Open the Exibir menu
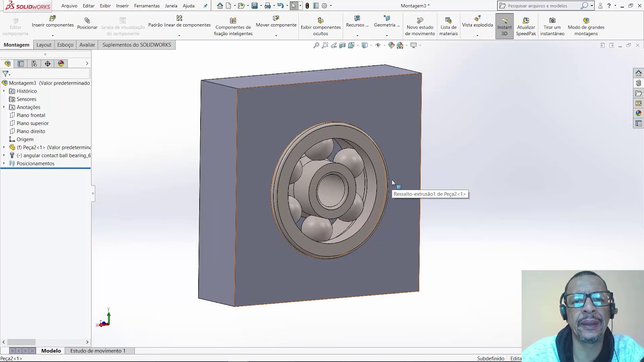 coord(105,6)
